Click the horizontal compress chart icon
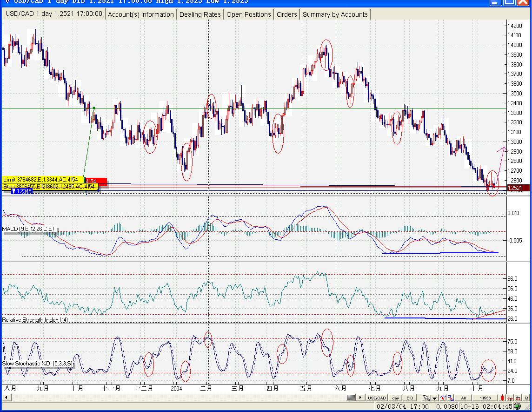The height and width of the screenshot is (412, 532). pos(510,398)
